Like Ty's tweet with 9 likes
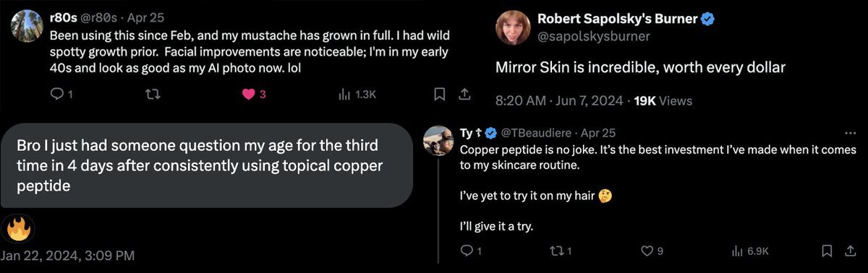 click(x=652, y=251)
